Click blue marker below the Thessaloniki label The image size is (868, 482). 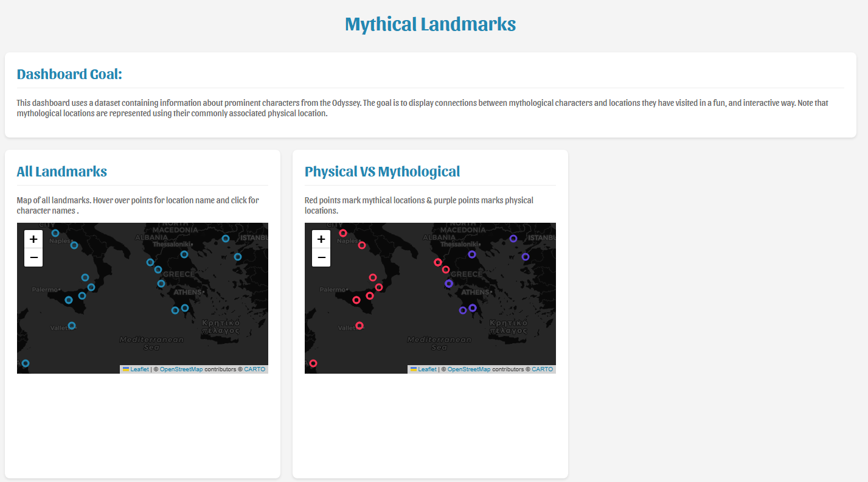click(x=184, y=254)
